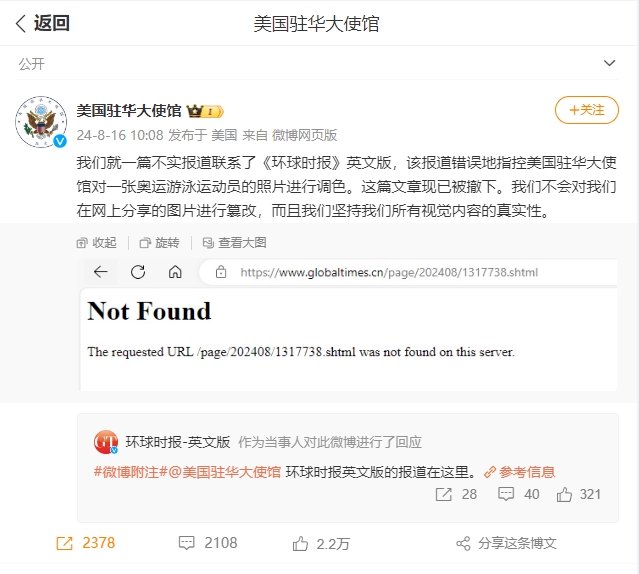
Task: Open the #微博附注# hashtag
Action: click(x=130, y=472)
